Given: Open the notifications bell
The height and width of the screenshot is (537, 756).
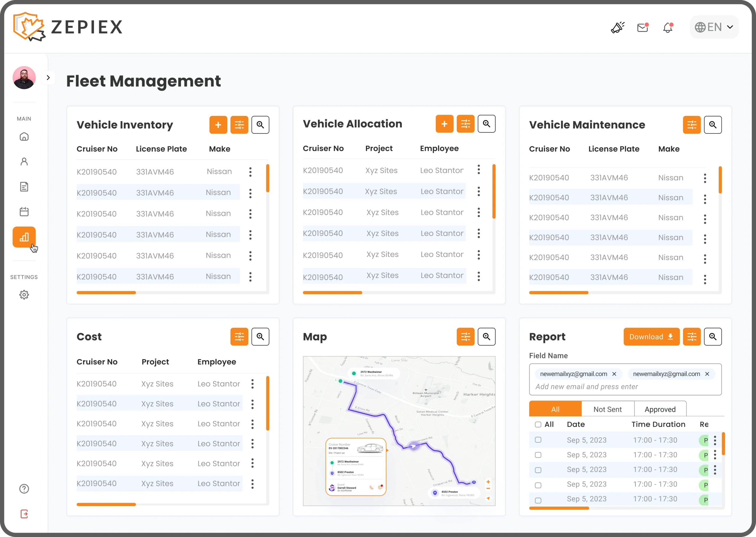Looking at the screenshot, I should coord(668,27).
